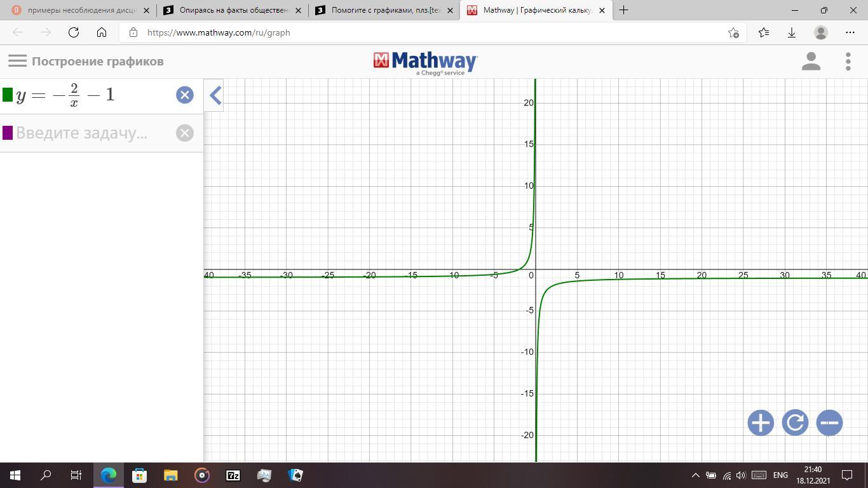This screenshot has width=868, height=488.
Task: Open the favorites list
Action: tap(764, 32)
